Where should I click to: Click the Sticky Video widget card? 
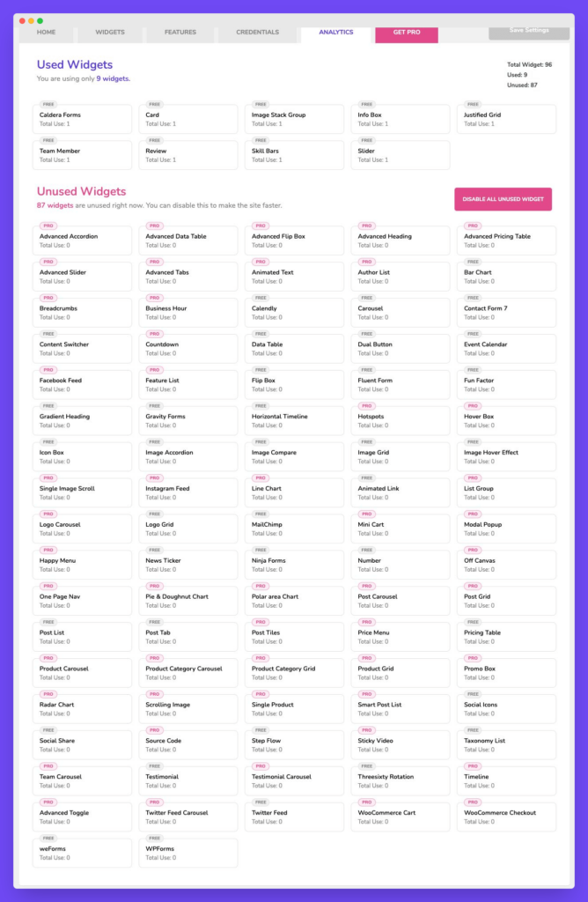[x=401, y=744]
